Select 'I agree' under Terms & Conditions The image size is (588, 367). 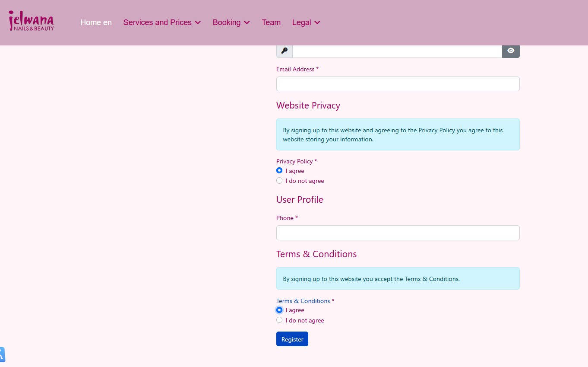click(279, 310)
